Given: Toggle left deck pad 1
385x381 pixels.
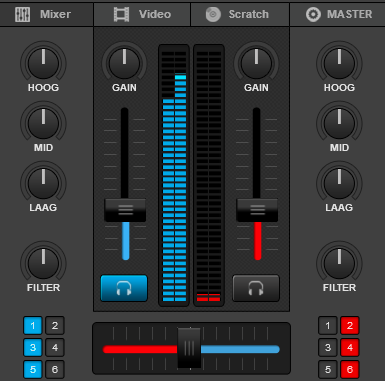Looking at the screenshot, I should tap(33, 326).
